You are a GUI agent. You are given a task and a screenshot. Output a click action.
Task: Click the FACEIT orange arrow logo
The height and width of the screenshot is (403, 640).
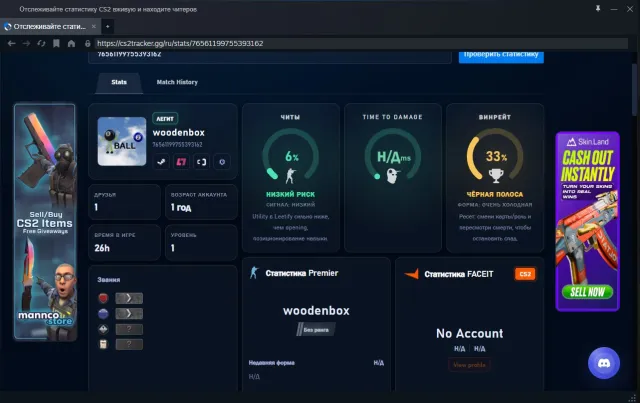[x=411, y=274]
